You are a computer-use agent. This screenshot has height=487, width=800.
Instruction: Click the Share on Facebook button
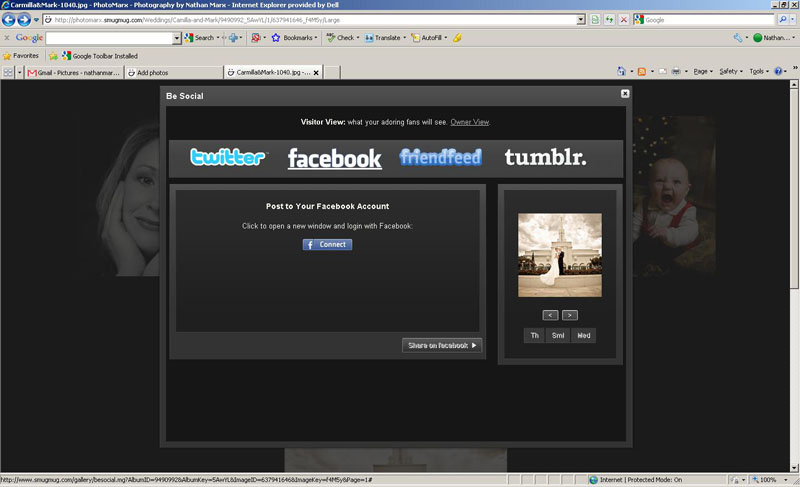(442, 345)
